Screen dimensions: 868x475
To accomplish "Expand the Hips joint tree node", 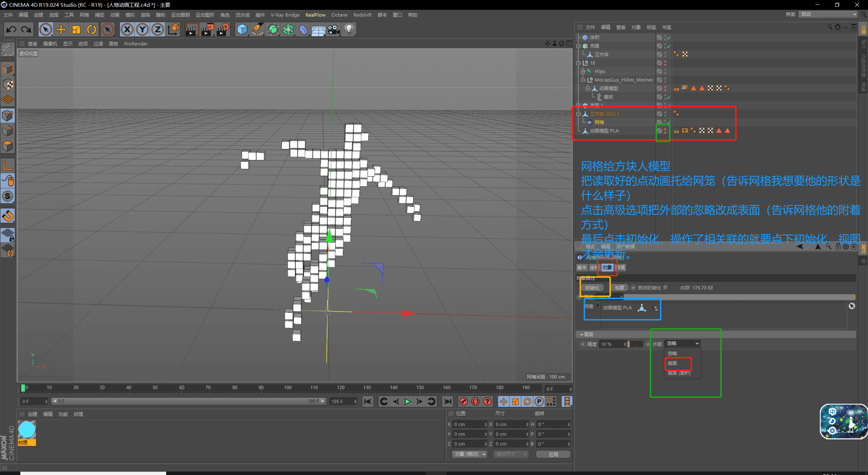I will click(x=583, y=72).
